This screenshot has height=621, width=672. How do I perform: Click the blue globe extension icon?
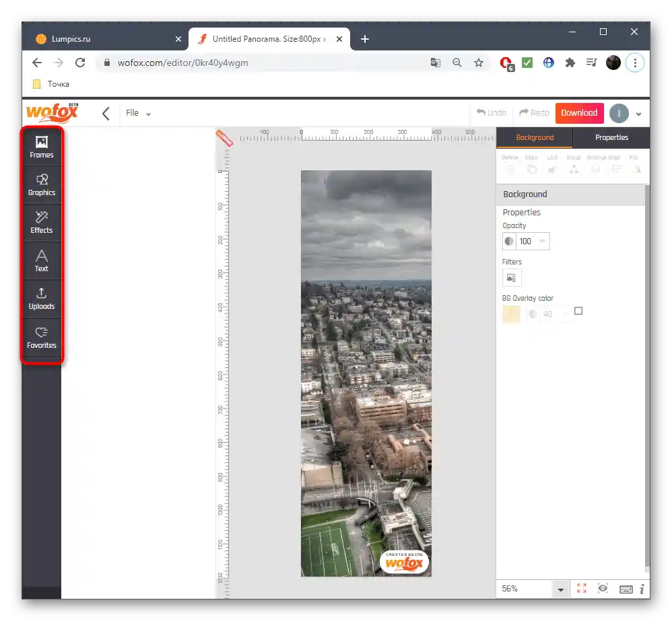549,63
